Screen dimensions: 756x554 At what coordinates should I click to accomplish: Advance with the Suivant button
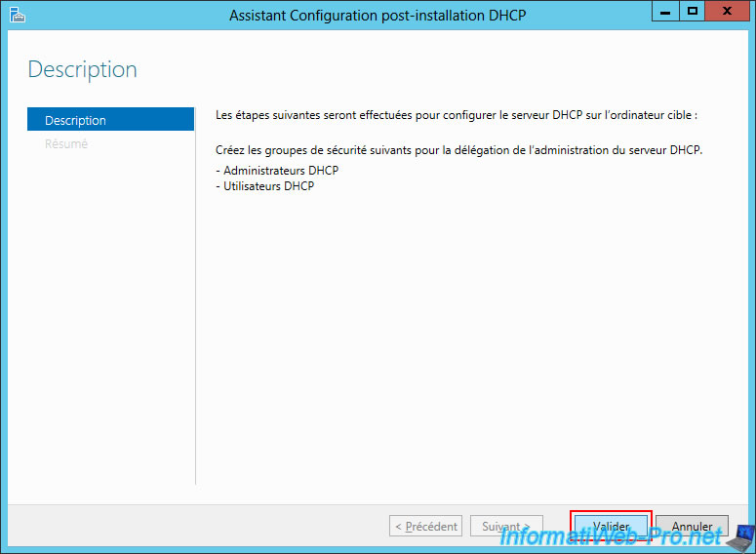click(x=506, y=526)
